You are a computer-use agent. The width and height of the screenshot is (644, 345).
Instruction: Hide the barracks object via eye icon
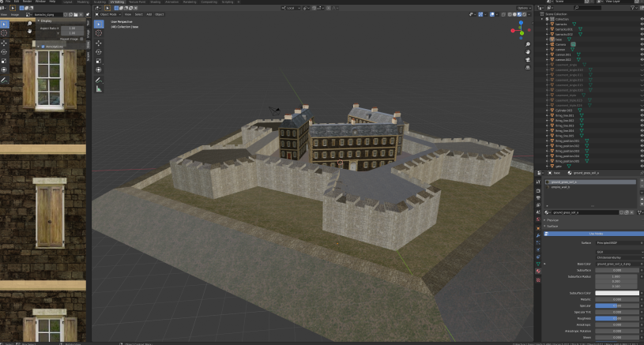(642, 24)
